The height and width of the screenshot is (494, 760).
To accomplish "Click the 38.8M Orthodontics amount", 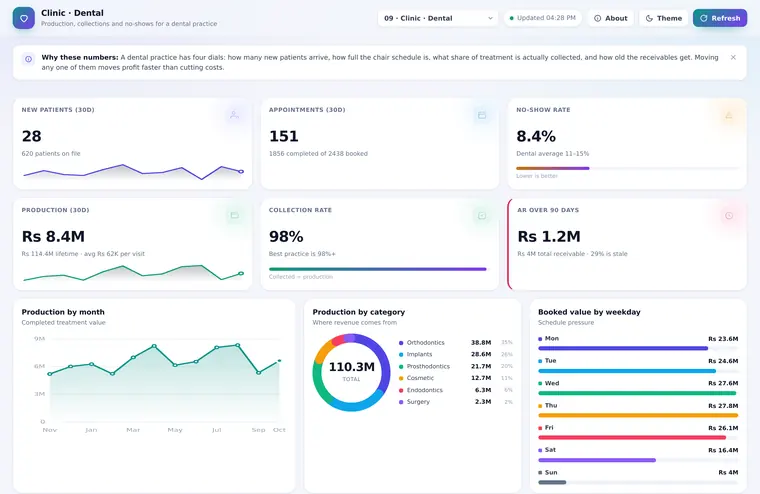I will pyautogui.click(x=481, y=342).
